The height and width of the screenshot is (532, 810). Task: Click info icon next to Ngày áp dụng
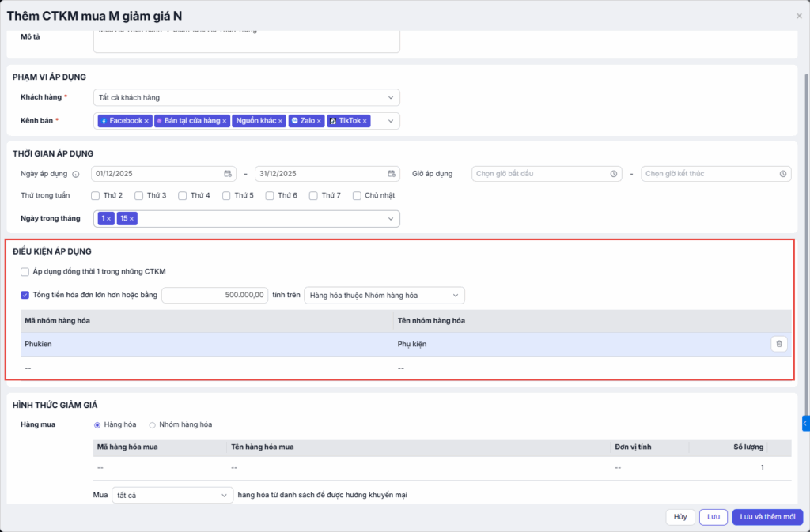pyautogui.click(x=76, y=174)
